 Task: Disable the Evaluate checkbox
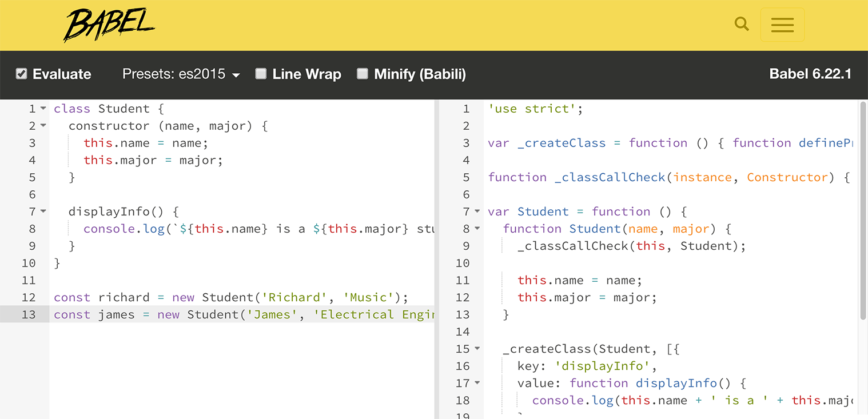[x=21, y=73]
